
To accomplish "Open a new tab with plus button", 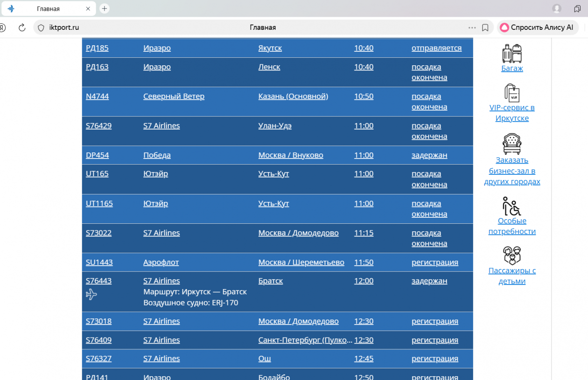I will (x=105, y=8).
